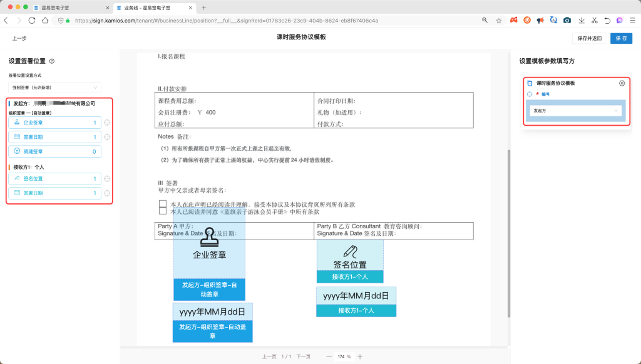641x364 pixels.
Task: Close the 业务线 browser tab
Action: 190,8
